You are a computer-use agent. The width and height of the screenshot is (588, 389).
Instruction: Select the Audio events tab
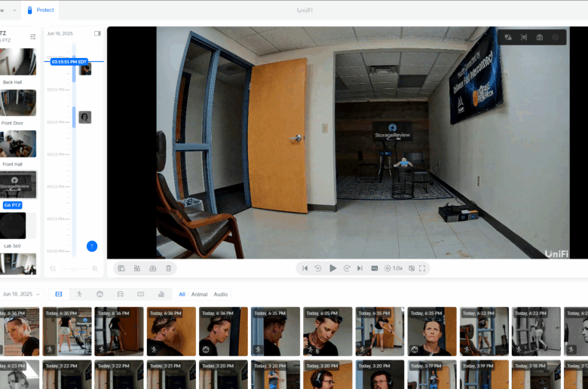(220, 295)
